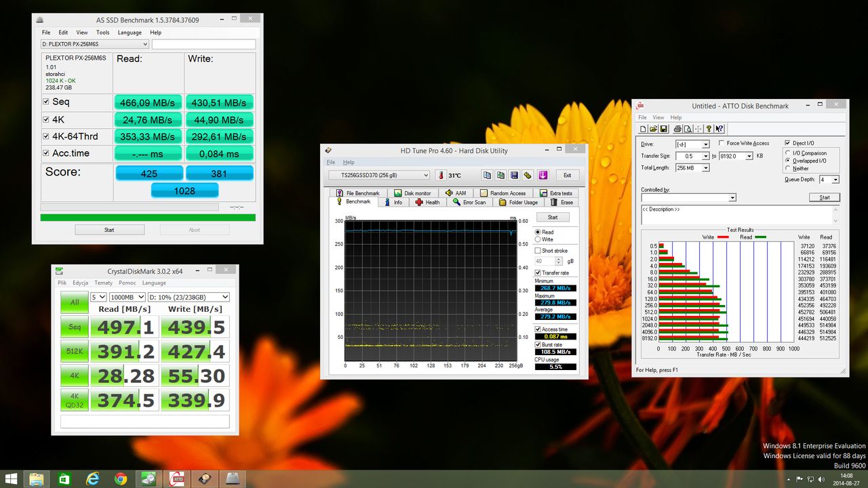Open the Tools menu in AS SSD

coord(102,33)
